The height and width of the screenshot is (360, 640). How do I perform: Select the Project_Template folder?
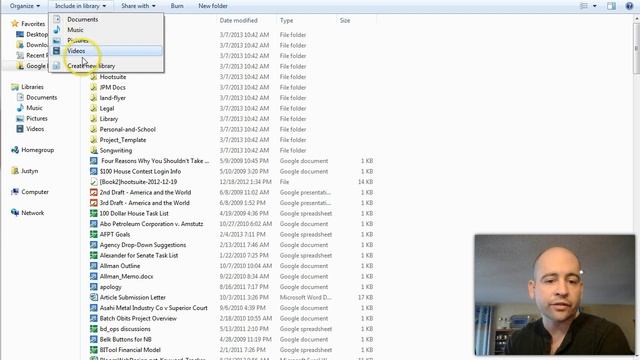[122, 140]
